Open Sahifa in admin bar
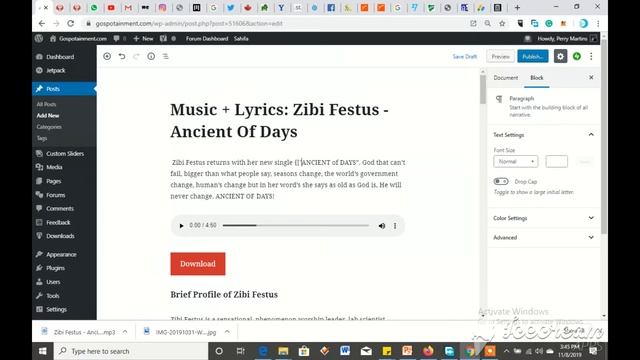Viewport: 640px width, 360px height. [x=241, y=38]
